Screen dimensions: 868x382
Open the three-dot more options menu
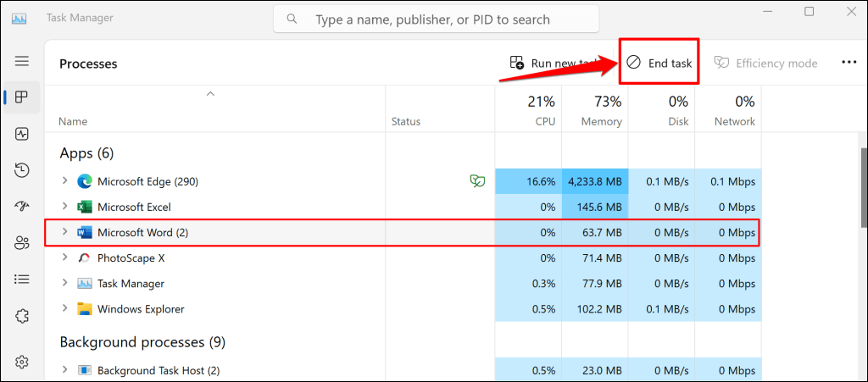click(849, 63)
